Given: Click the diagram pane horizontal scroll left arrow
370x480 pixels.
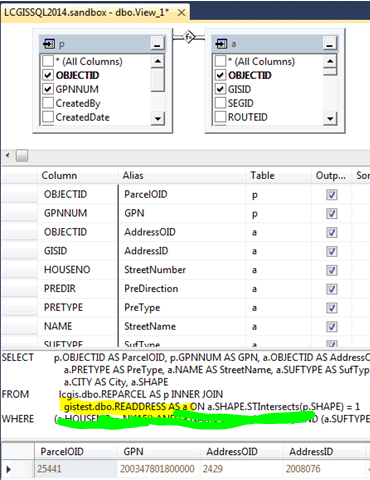Looking at the screenshot, I should (x=8, y=155).
